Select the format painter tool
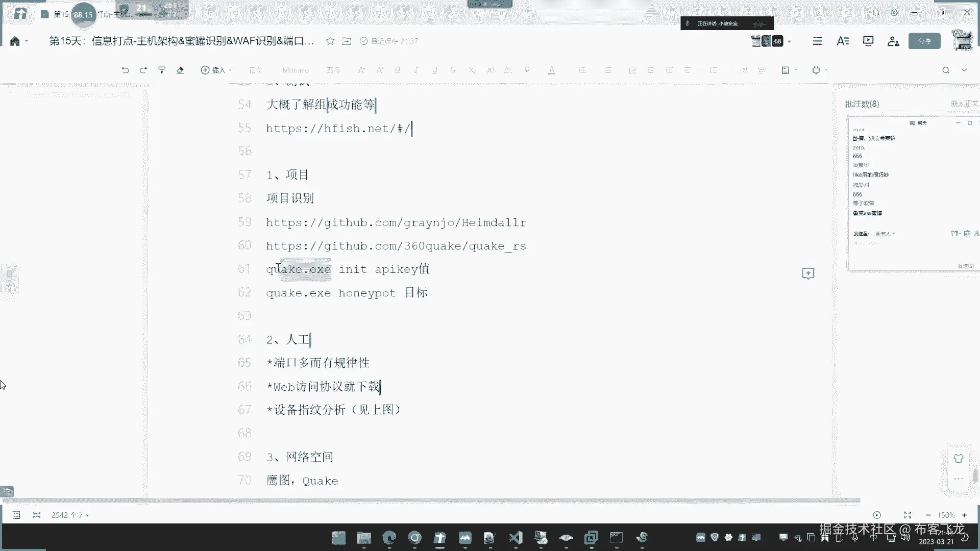Screen dimensions: 980x551 point(162,70)
